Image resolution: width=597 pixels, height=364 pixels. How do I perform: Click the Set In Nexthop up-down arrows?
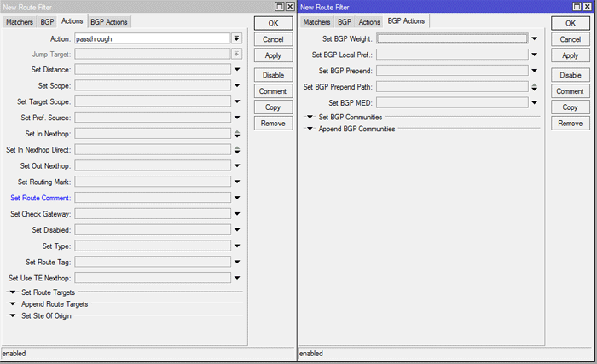[236, 134]
